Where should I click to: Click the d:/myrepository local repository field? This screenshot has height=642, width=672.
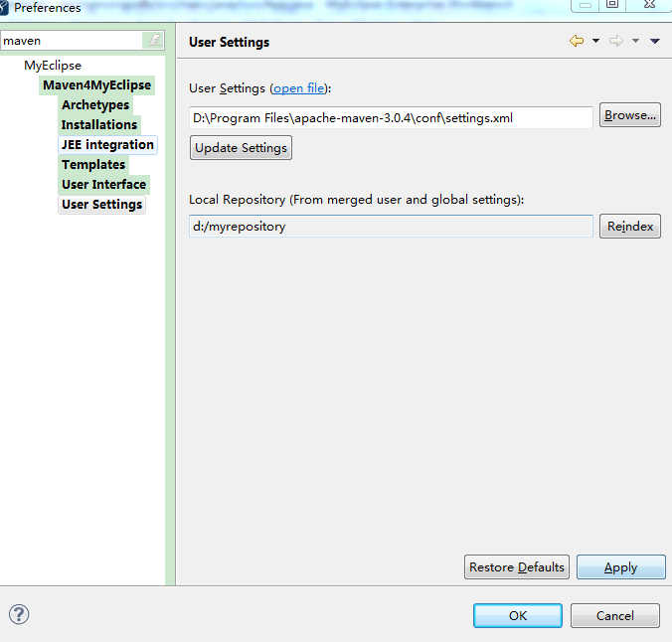(x=391, y=227)
